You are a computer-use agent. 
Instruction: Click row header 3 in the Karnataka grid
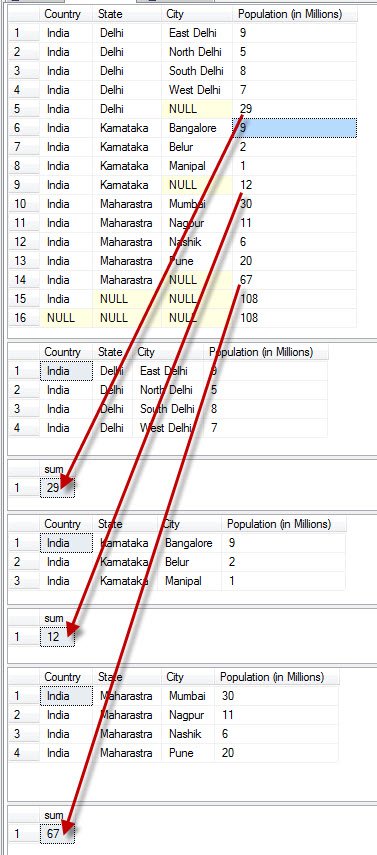tap(24, 581)
